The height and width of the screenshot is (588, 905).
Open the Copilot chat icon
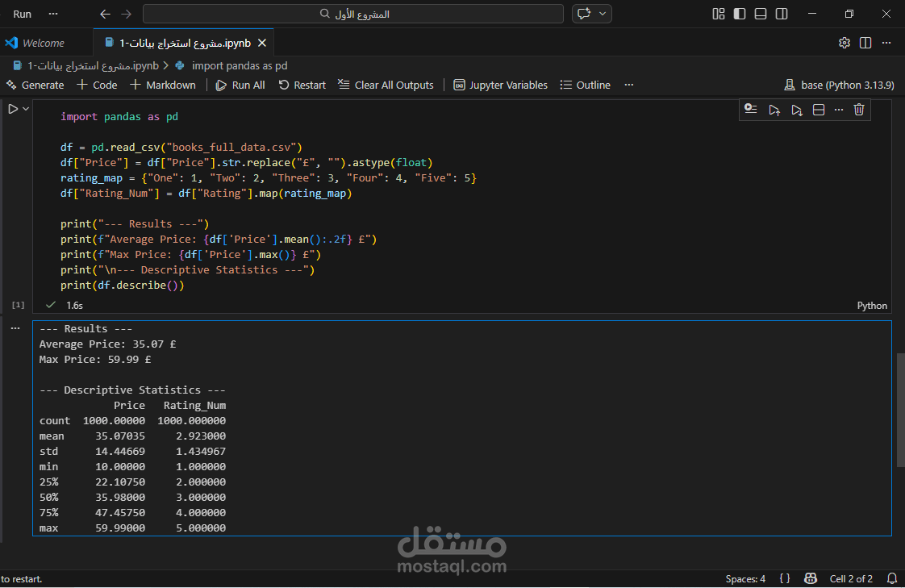tap(584, 14)
